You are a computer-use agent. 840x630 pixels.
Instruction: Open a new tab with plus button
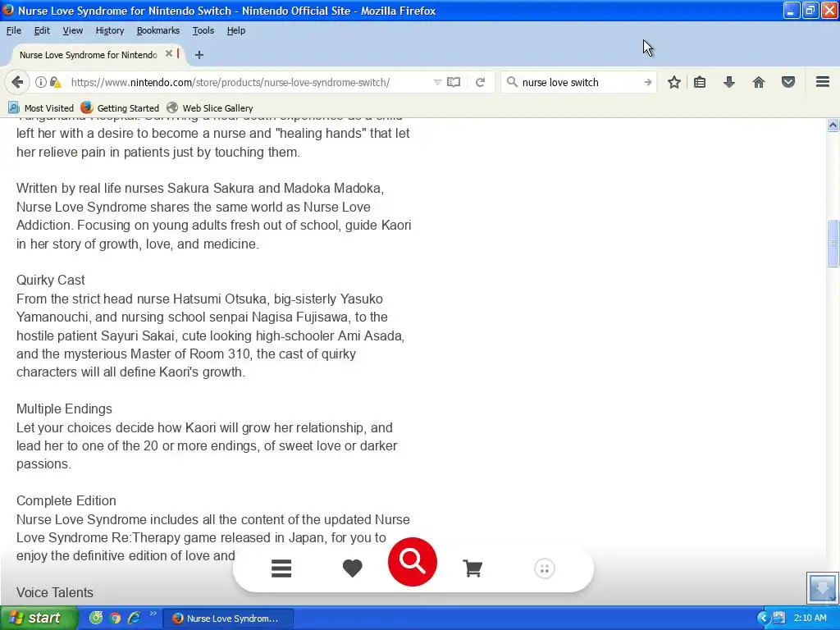[199, 55]
